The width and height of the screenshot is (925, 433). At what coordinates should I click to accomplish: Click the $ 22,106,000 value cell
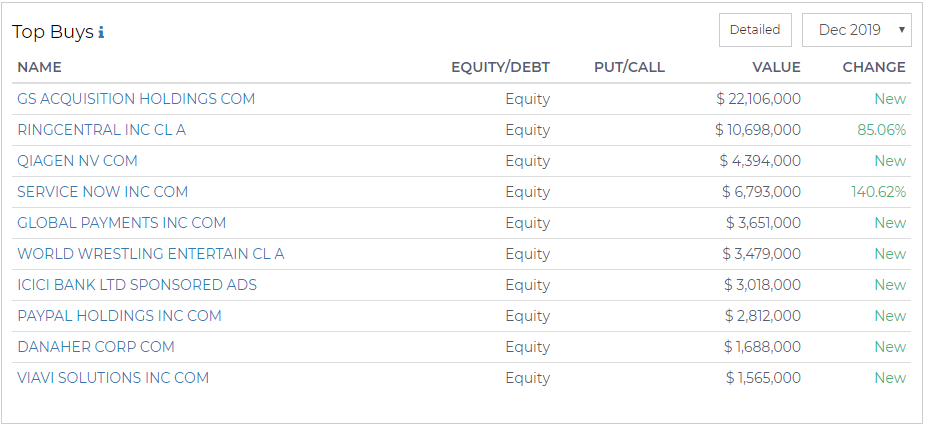click(x=759, y=99)
